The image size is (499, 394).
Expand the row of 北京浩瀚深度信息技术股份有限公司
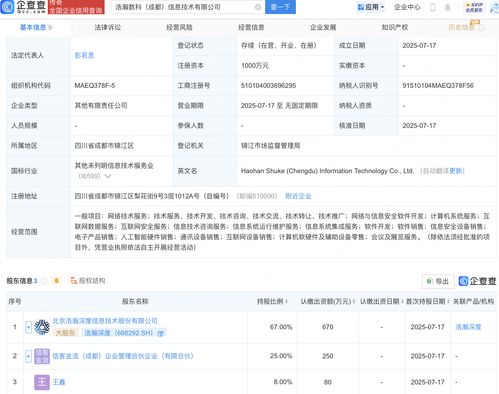(28, 327)
